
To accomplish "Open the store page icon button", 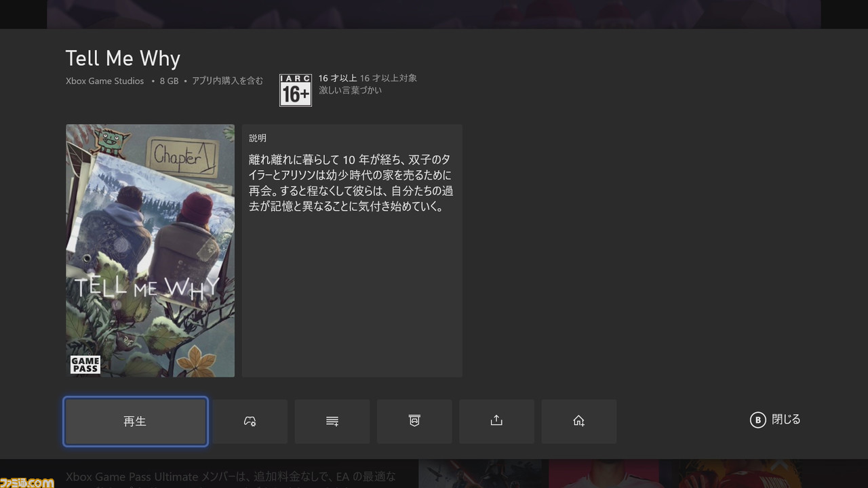I will [414, 421].
